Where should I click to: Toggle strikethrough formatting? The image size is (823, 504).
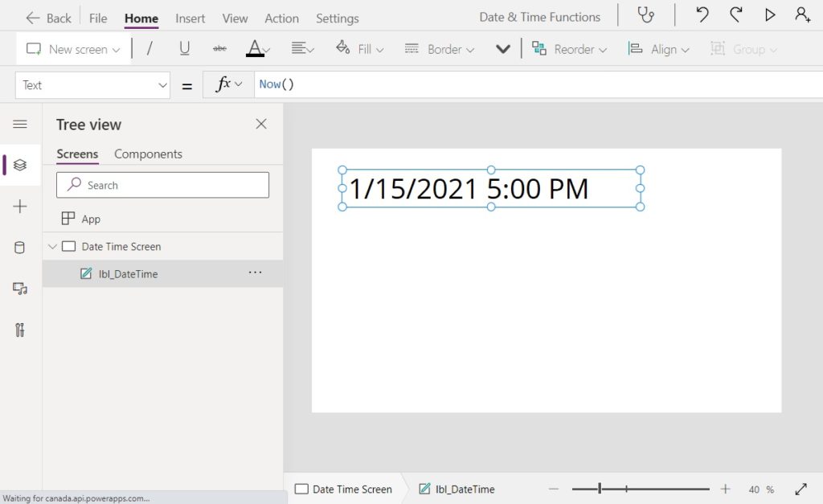tap(219, 48)
